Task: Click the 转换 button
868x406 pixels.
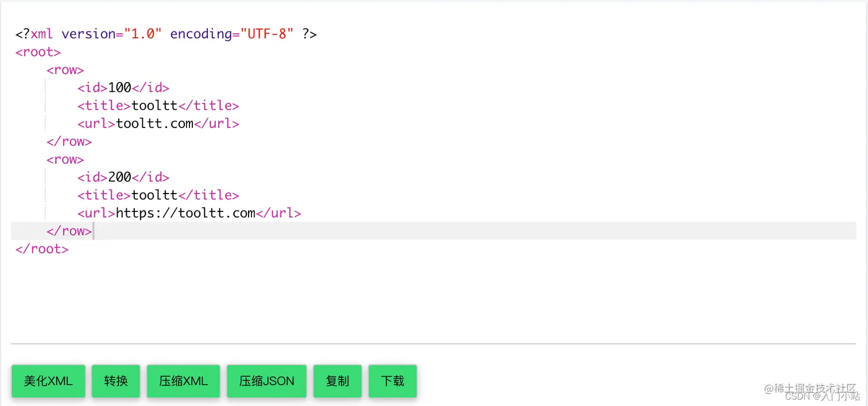Action: pos(115,381)
